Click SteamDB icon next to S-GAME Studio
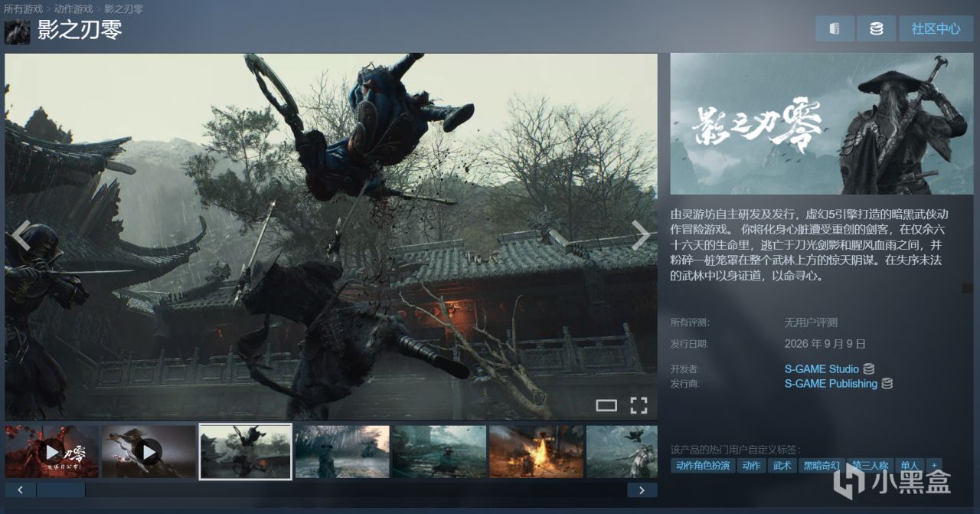The height and width of the screenshot is (514, 980). coord(869,369)
